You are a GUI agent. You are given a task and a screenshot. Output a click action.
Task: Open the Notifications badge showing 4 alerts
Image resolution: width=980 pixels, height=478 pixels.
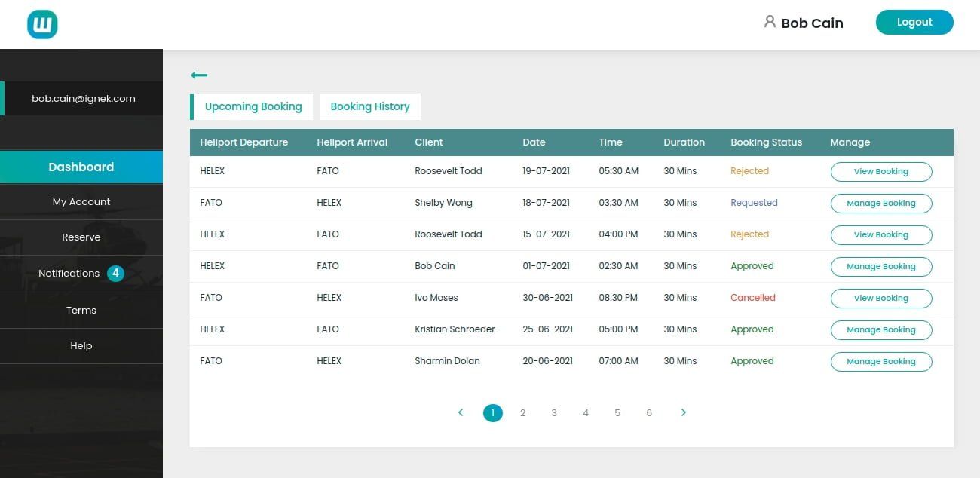coord(115,273)
